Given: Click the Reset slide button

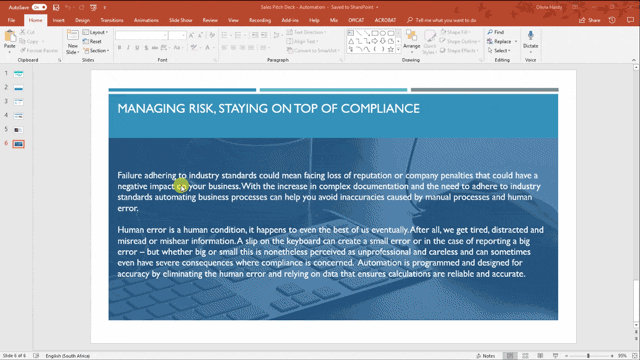Looking at the screenshot, I should point(92,41).
